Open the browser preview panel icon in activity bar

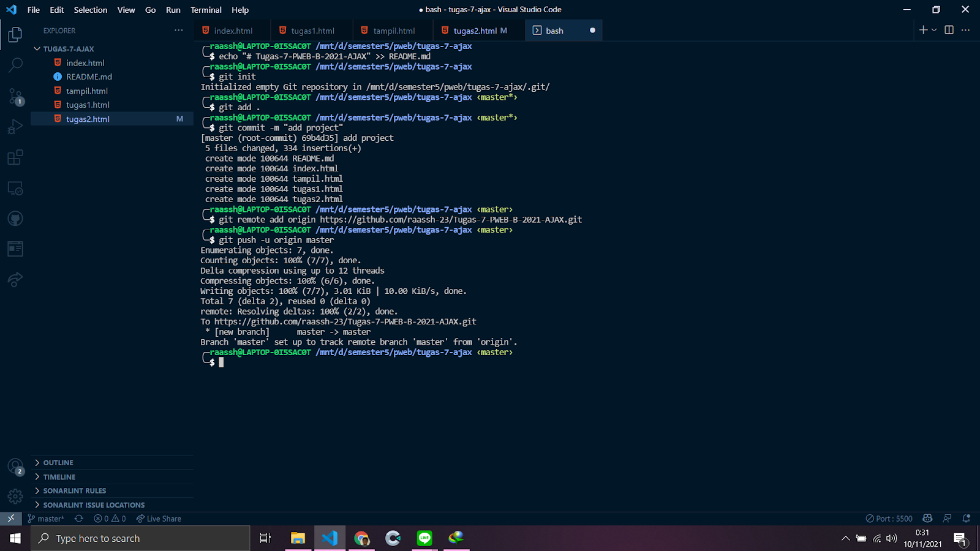coord(15,249)
